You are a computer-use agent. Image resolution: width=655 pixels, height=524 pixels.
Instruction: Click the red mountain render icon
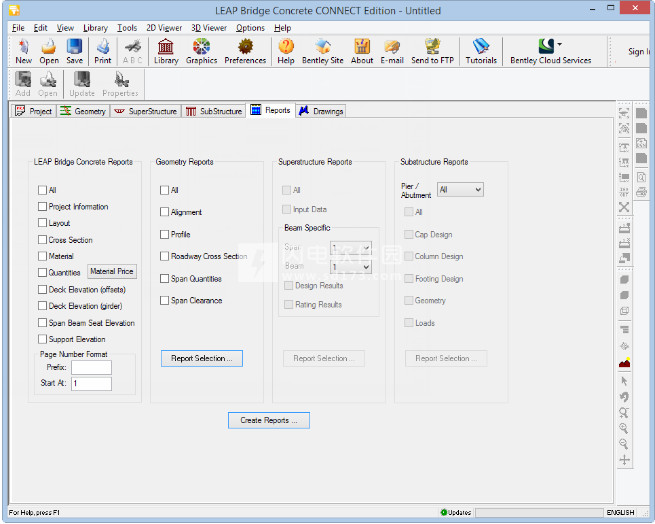[x=625, y=363]
